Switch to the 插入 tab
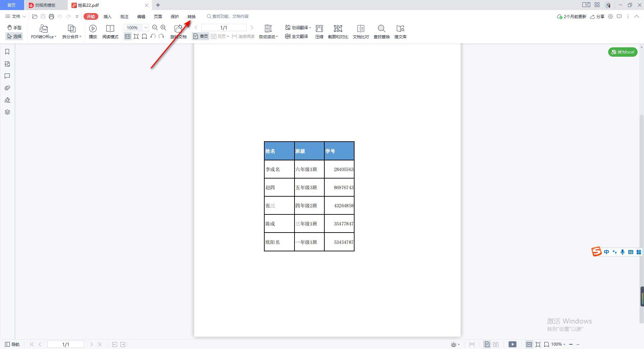This screenshot has height=349, width=644. coord(108,16)
